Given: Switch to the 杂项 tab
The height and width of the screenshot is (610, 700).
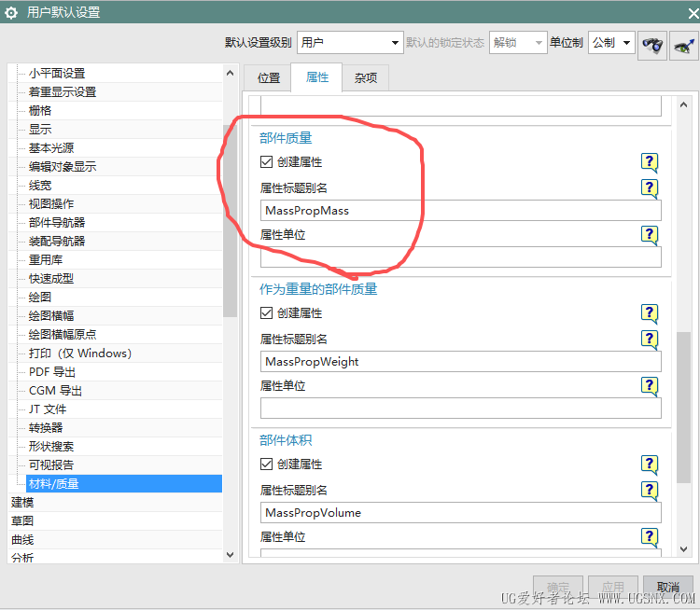Looking at the screenshot, I should click(366, 78).
